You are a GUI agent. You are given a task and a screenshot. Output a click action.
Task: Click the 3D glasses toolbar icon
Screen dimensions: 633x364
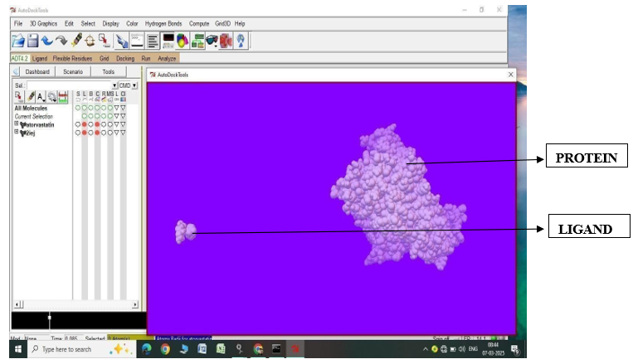(x=212, y=40)
